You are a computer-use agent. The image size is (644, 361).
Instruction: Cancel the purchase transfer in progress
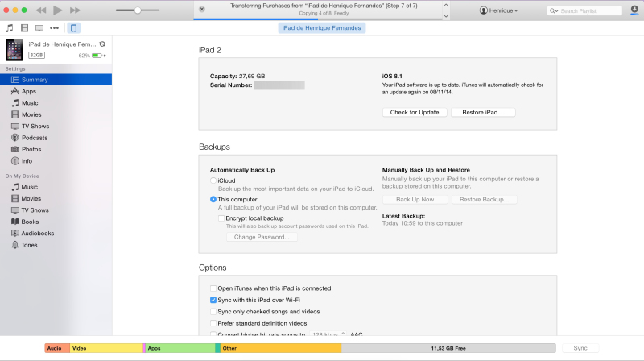pos(202,9)
